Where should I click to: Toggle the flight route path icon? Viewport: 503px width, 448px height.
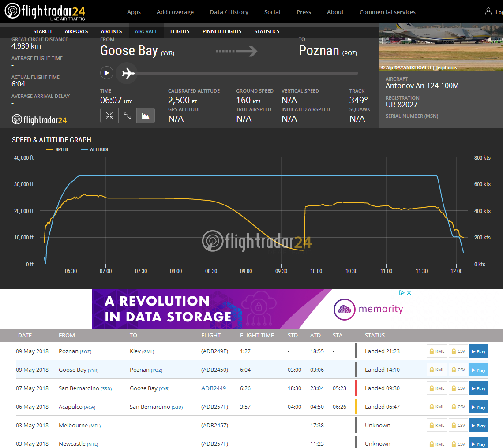pyautogui.click(x=128, y=116)
